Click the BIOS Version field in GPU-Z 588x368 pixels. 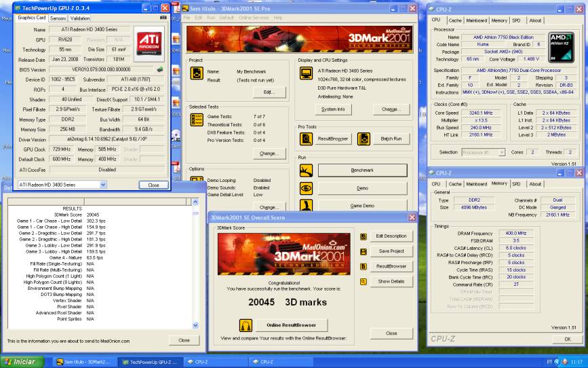[101, 69]
